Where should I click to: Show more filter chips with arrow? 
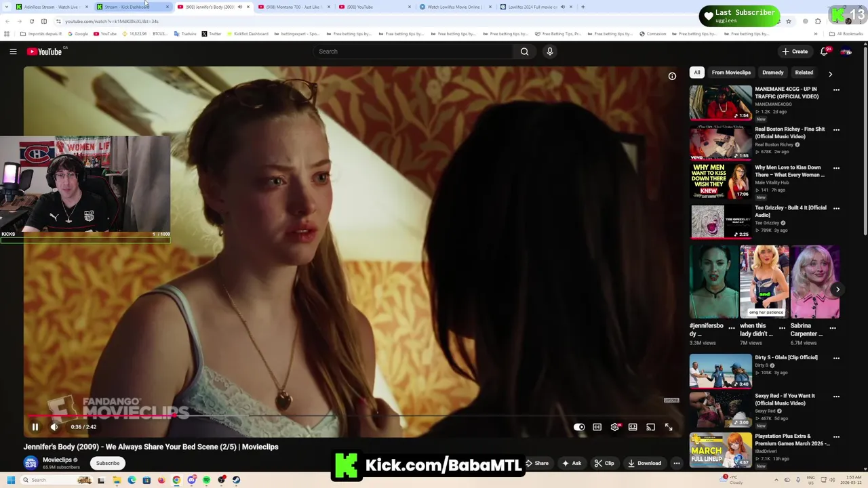coord(830,74)
